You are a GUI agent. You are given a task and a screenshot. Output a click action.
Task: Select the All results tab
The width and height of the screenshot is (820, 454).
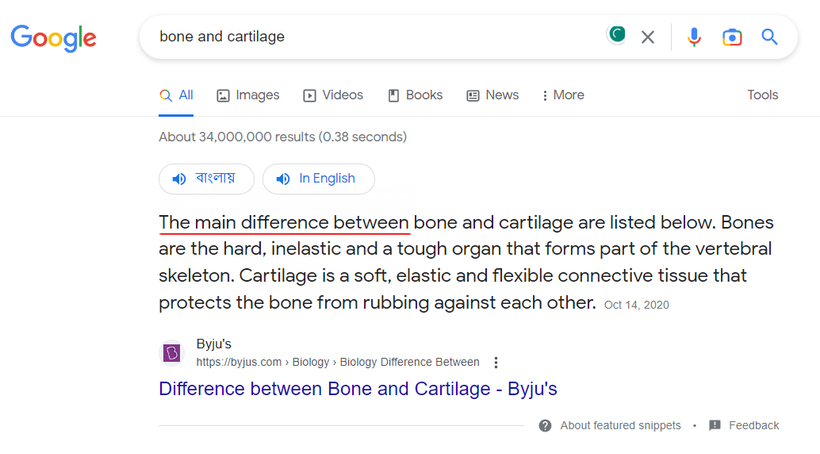click(x=177, y=95)
